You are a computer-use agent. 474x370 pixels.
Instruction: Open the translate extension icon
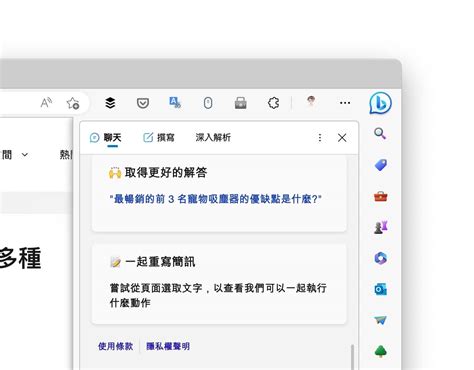(175, 103)
